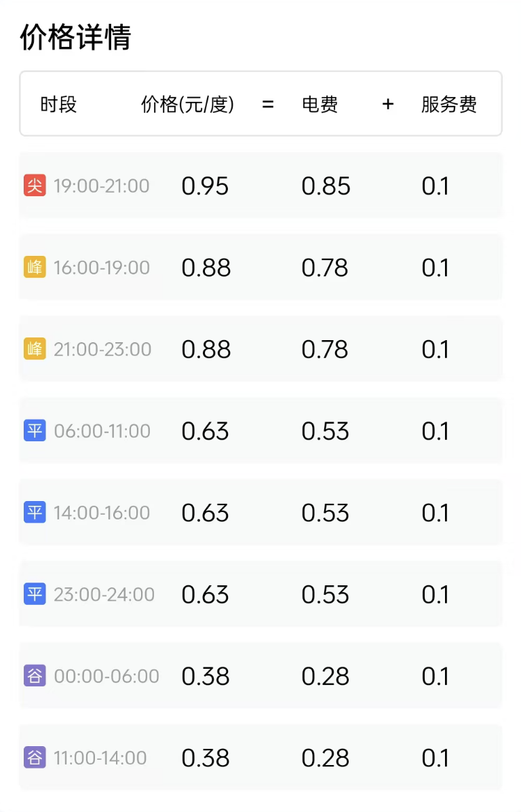Select the 00:00-06:00 valley time period
This screenshot has height=812, width=521.
(x=107, y=676)
